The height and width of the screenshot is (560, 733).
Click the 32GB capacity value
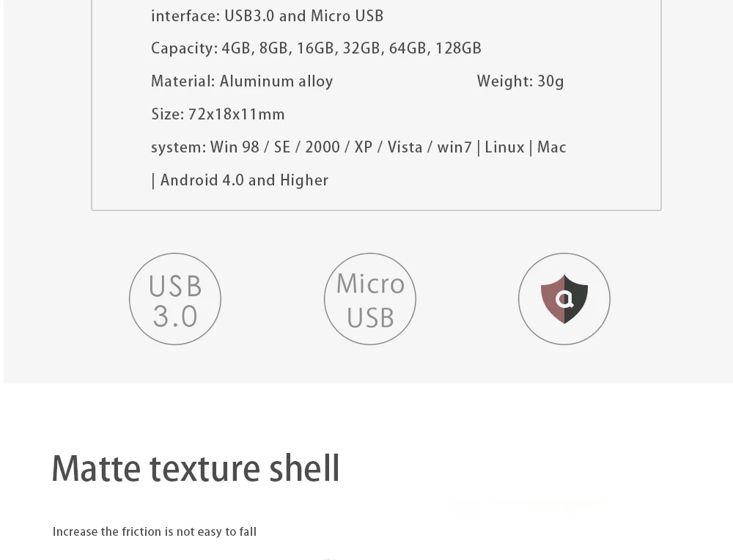[x=361, y=49]
